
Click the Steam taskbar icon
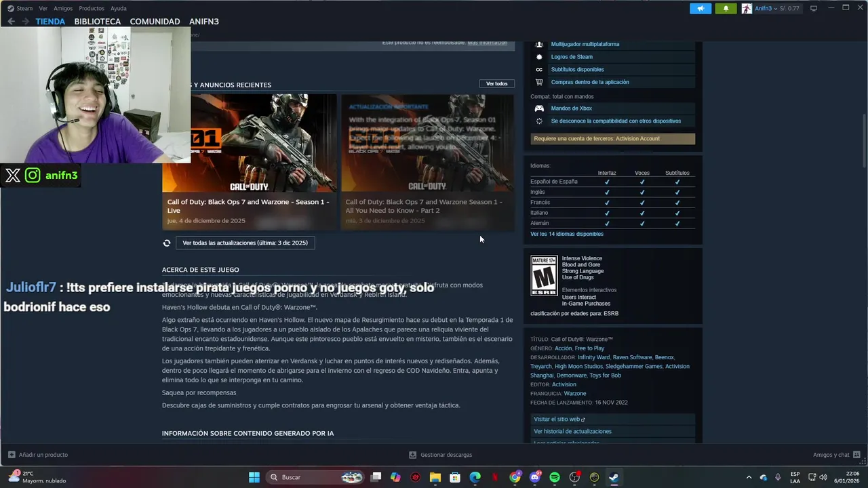[614, 477]
